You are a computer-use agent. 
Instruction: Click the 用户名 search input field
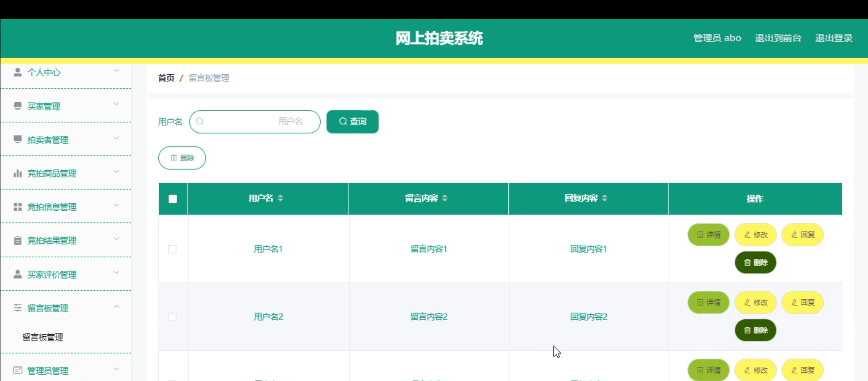point(255,122)
